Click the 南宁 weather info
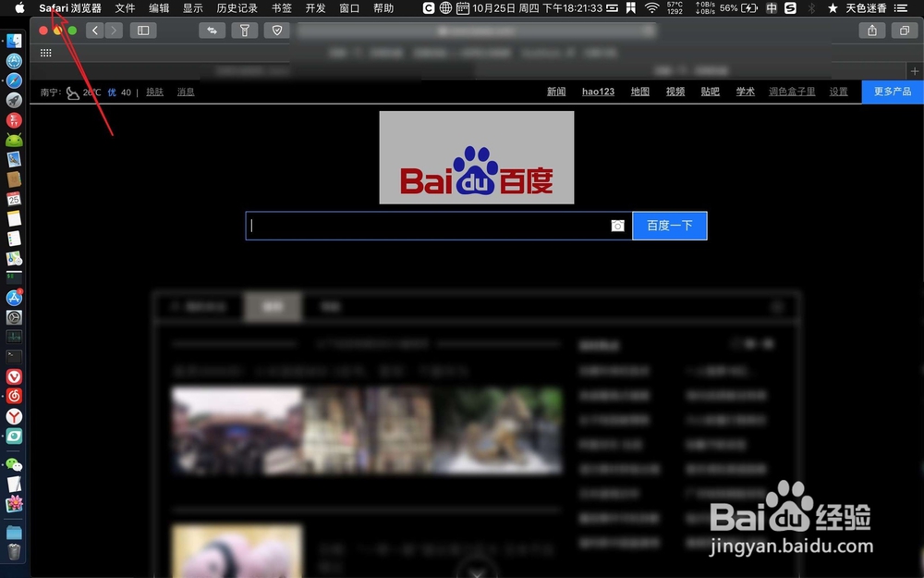This screenshot has width=924, height=578. [x=86, y=92]
